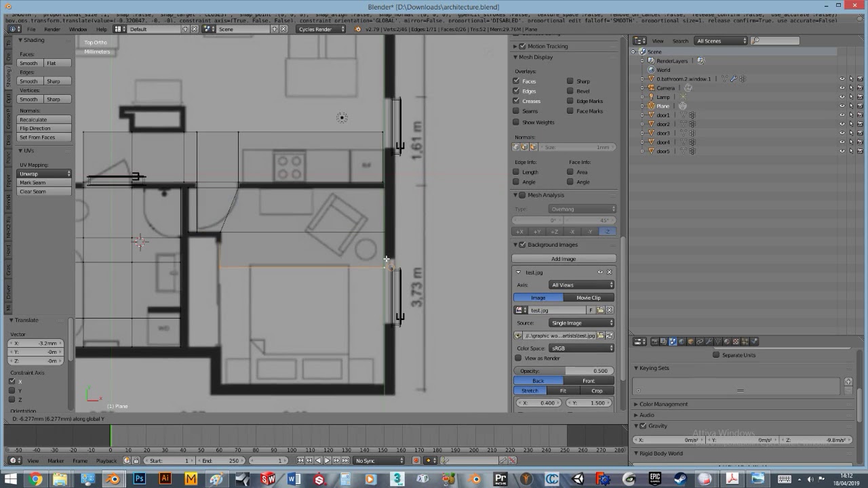Open the Texture properties tab icon
Viewport: 868px width, 488px height.
[736, 342]
